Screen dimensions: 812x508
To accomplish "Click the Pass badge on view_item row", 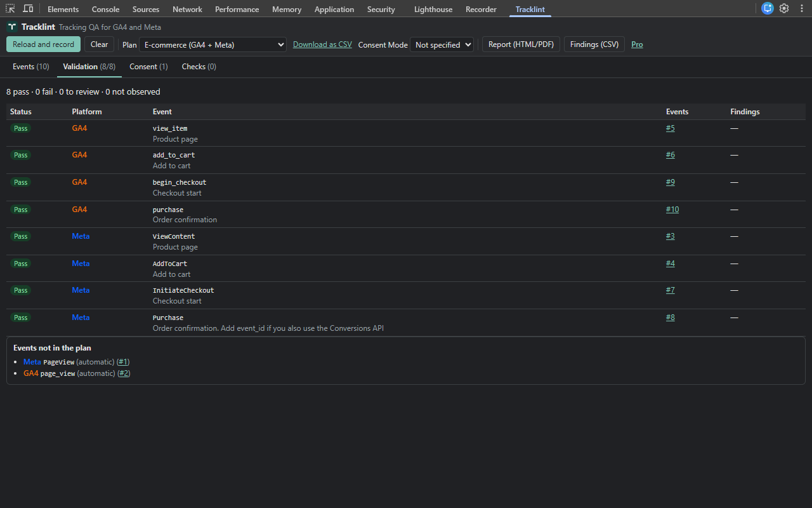I will [x=21, y=128].
